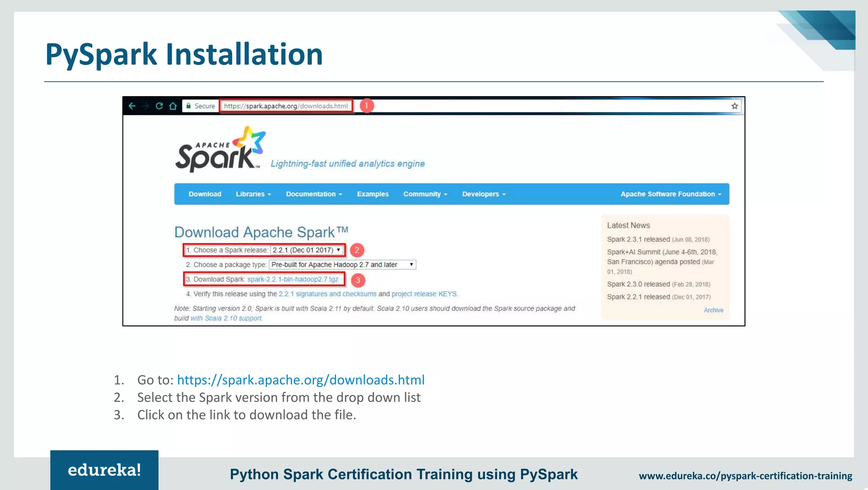Expand the Libraries dropdown menu
The width and height of the screenshot is (868, 490).
253,194
